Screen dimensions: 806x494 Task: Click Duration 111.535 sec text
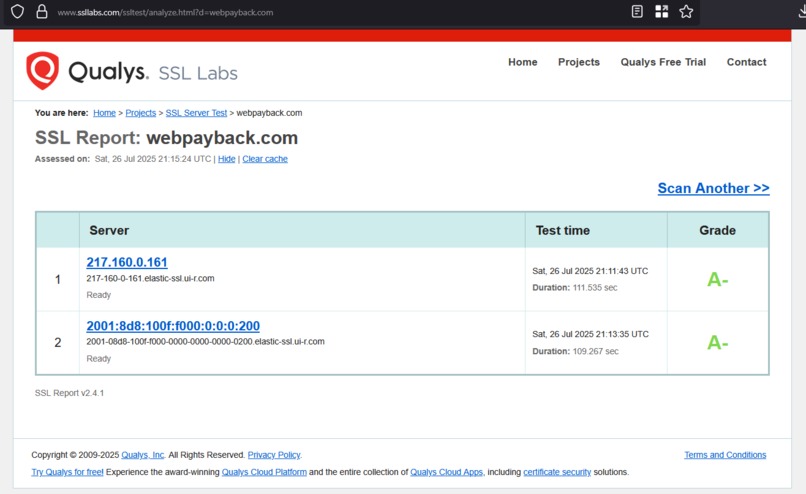coord(575,288)
